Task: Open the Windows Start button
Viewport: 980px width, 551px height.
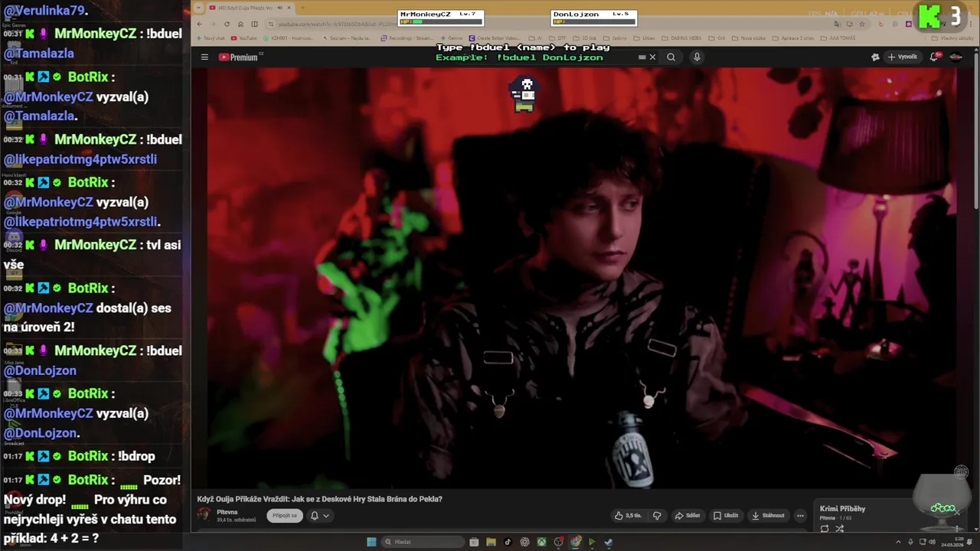Action: [371, 542]
